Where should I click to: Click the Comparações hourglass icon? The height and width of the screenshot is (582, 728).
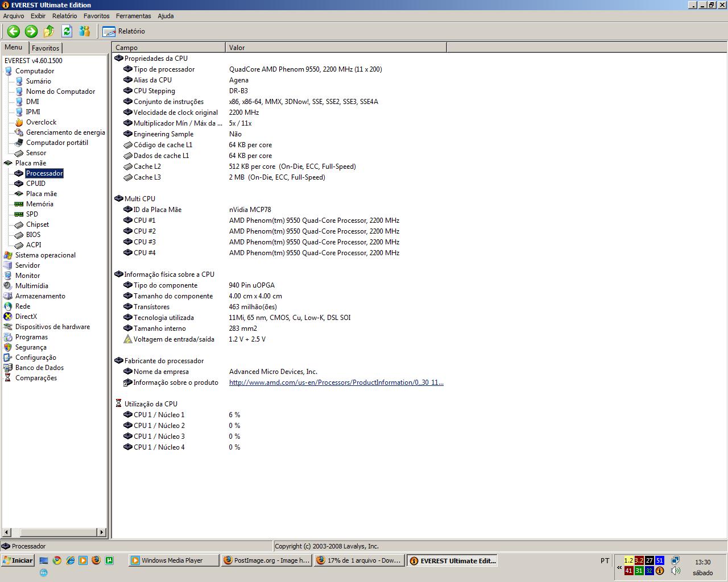coord(8,378)
